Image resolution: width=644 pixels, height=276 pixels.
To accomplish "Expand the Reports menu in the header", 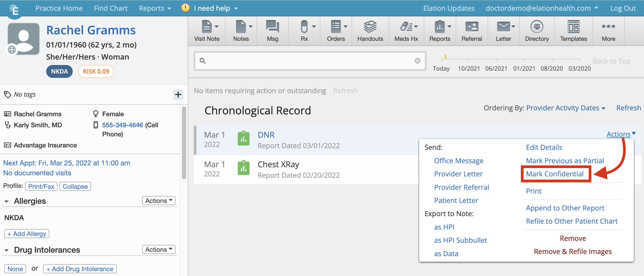I will 155,8.
